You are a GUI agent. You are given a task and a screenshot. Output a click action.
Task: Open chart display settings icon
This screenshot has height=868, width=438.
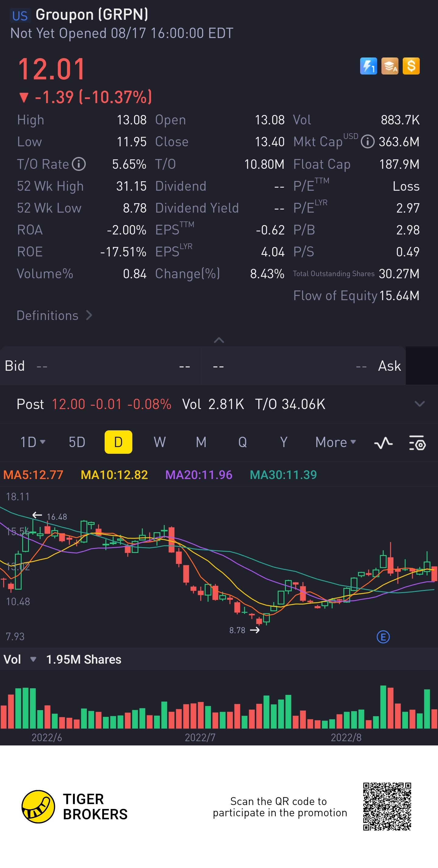(417, 443)
